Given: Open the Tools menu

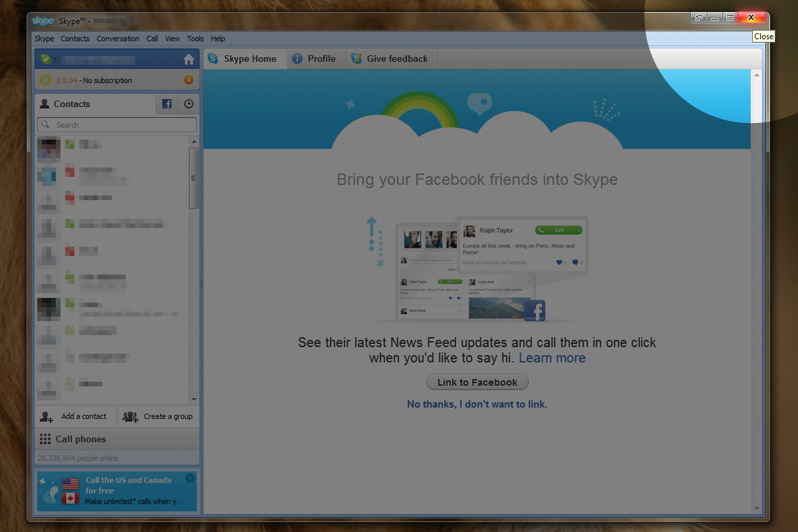Looking at the screenshot, I should pyautogui.click(x=196, y=39).
